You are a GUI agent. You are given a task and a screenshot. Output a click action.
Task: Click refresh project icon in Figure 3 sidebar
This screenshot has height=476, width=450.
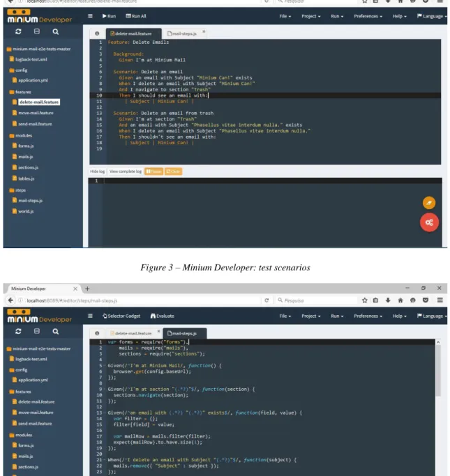[x=18, y=31]
